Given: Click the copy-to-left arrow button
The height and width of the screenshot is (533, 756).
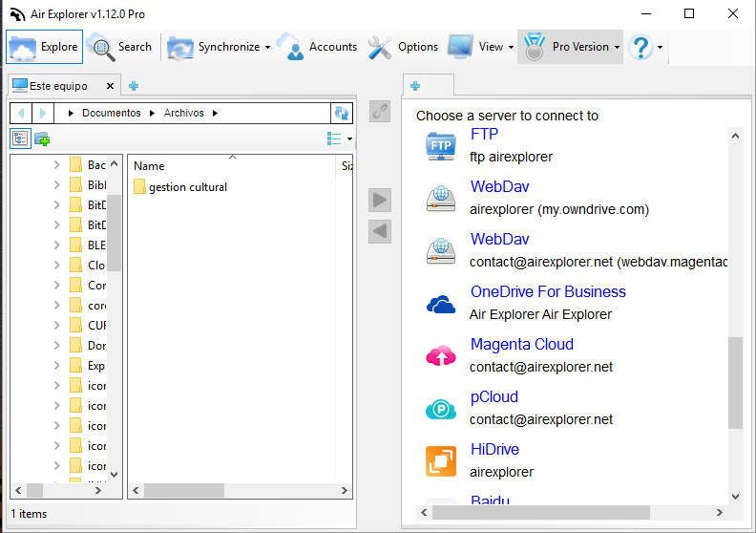Looking at the screenshot, I should [380, 231].
